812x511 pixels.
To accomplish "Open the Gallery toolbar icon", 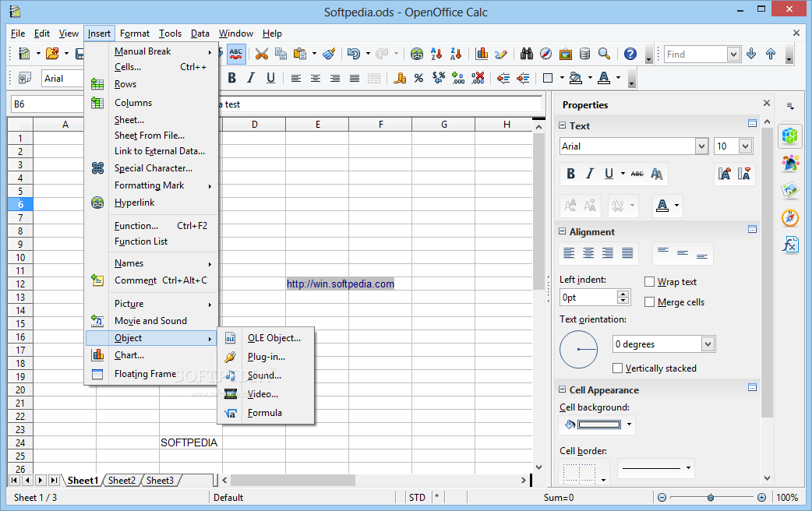I will tap(566, 54).
